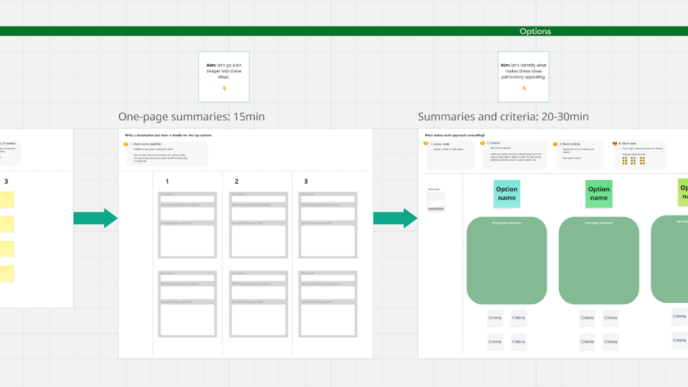
Task: Click the pointing-down emoji in the left Aim card
Action: point(224,88)
